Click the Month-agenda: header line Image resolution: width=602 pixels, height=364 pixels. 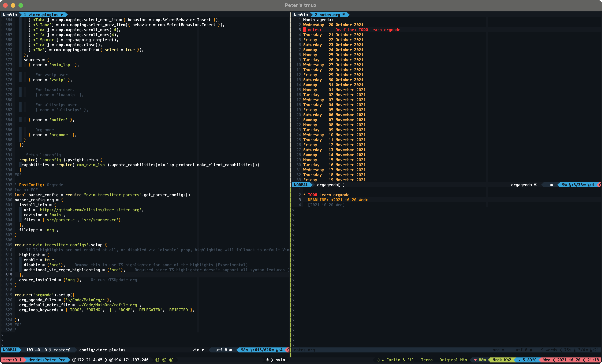click(318, 20)
